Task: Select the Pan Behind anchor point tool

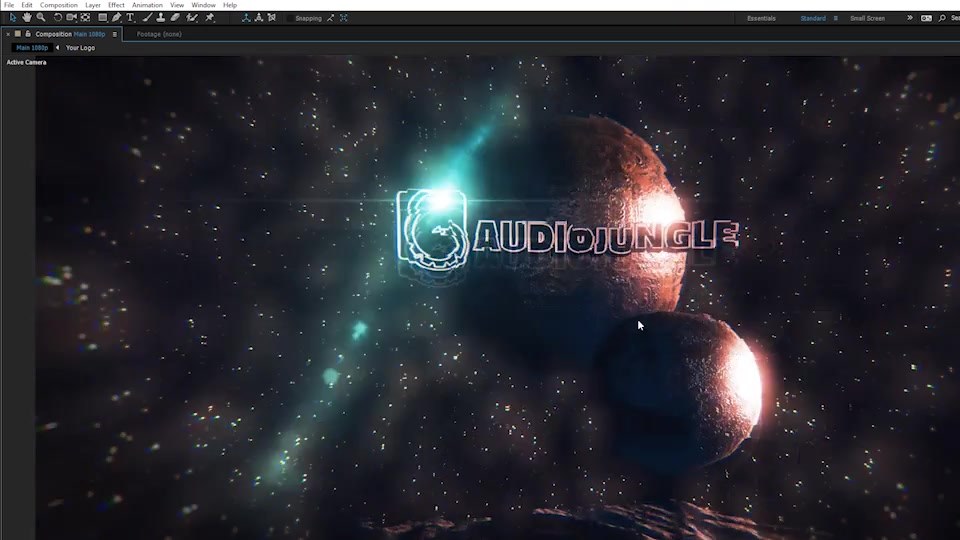Action: click(86, 18)
